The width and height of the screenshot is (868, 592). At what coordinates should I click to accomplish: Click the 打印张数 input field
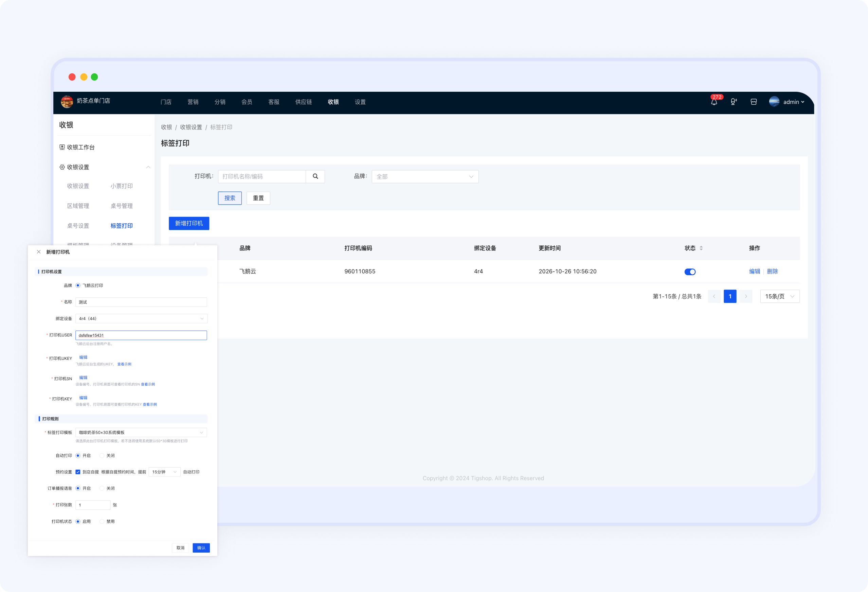point(93,505)
